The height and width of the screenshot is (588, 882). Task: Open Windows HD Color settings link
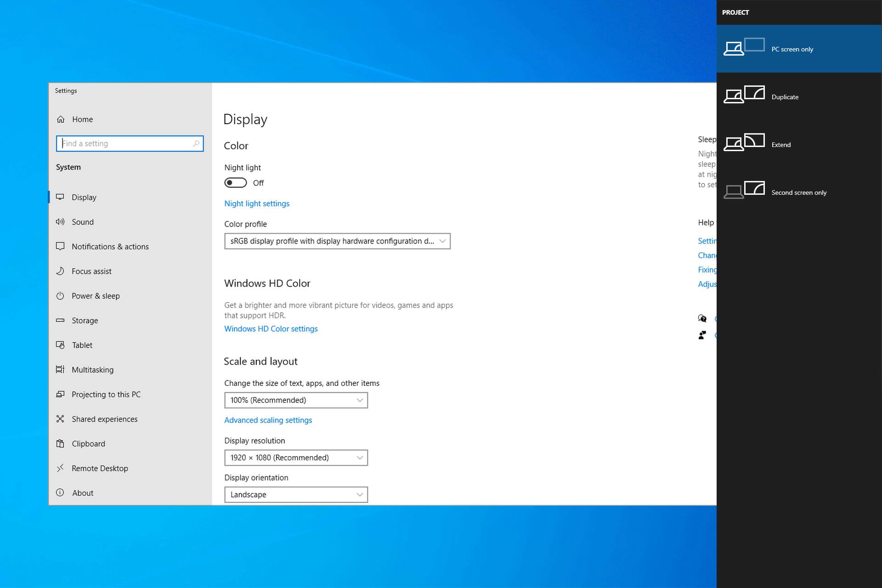[x=271, y=329]
